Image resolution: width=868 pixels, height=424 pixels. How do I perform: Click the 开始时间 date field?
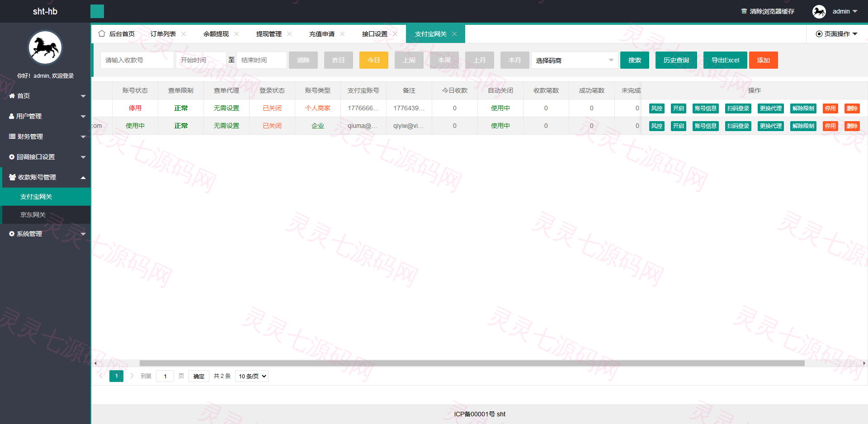pyautogui.click(x=201, y=60)
